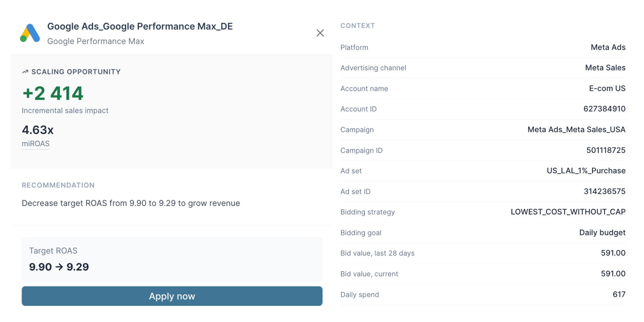Screen dimensions: 644x322
Task: Click the Bidding goal value Daily budget
Action: [602, 232]
